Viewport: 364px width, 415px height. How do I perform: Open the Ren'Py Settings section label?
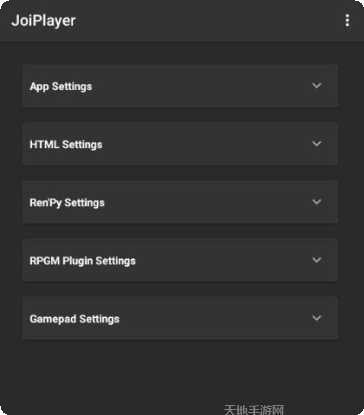click(67, 203)
